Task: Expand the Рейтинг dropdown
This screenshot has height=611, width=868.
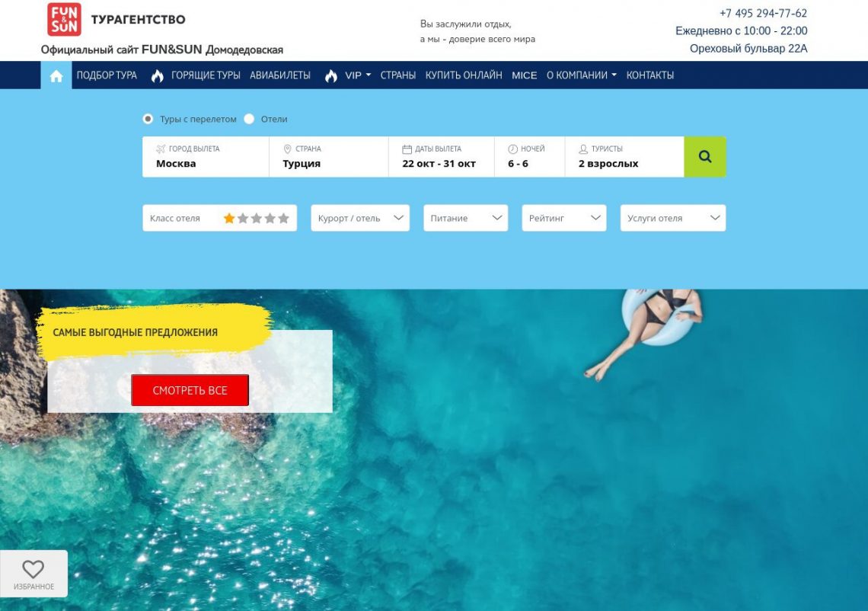Action: [563, 218]
